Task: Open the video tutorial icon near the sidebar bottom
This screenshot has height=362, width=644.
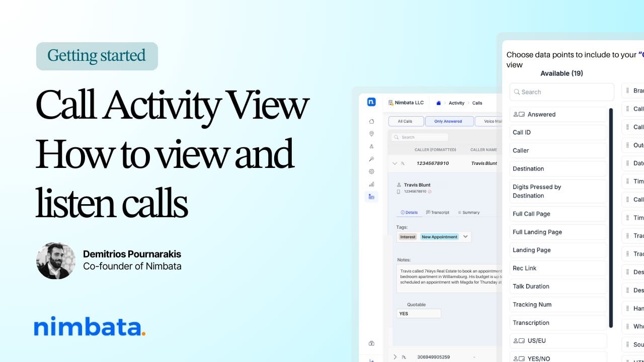Action: pos(371,343)
